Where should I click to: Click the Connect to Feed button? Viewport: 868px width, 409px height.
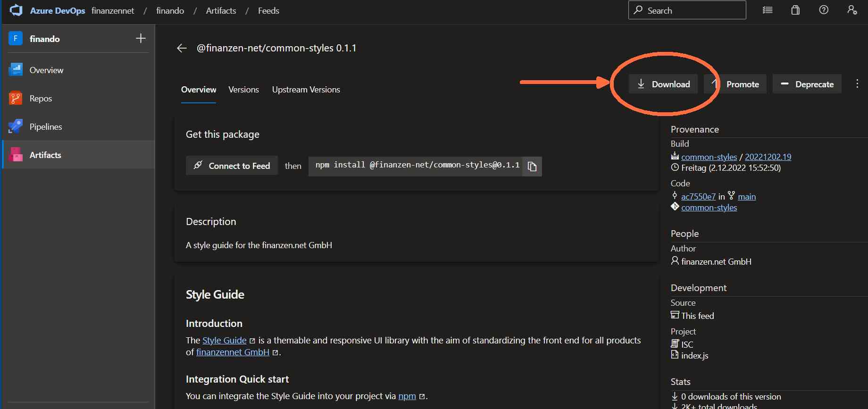(232, 166)
